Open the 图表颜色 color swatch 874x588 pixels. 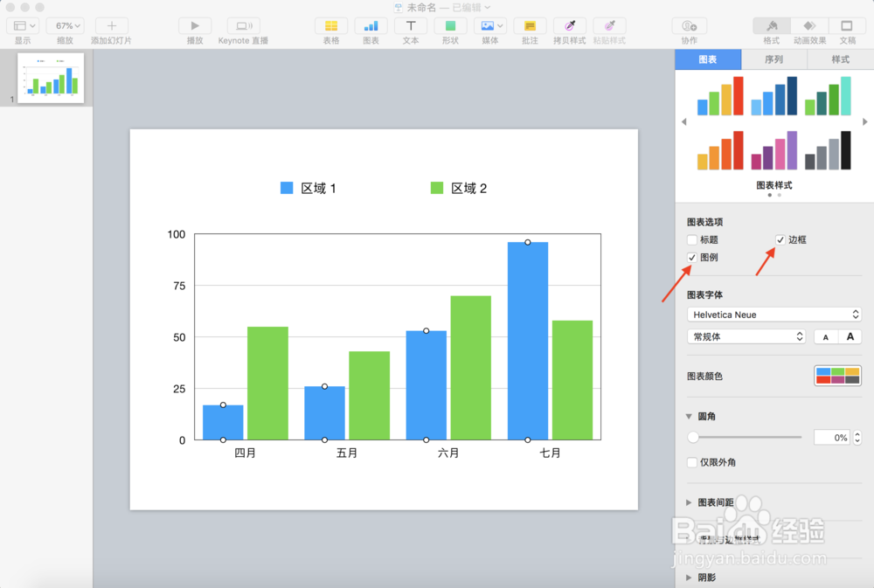[836, 376]
